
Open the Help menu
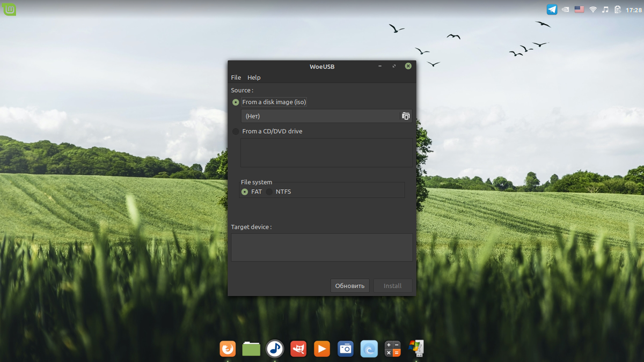[x=254, y=78]
